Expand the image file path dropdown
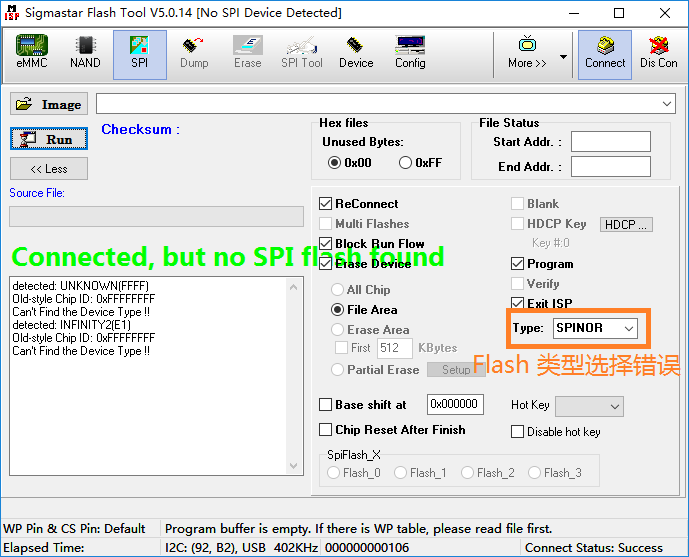 (x=667, y=104)
